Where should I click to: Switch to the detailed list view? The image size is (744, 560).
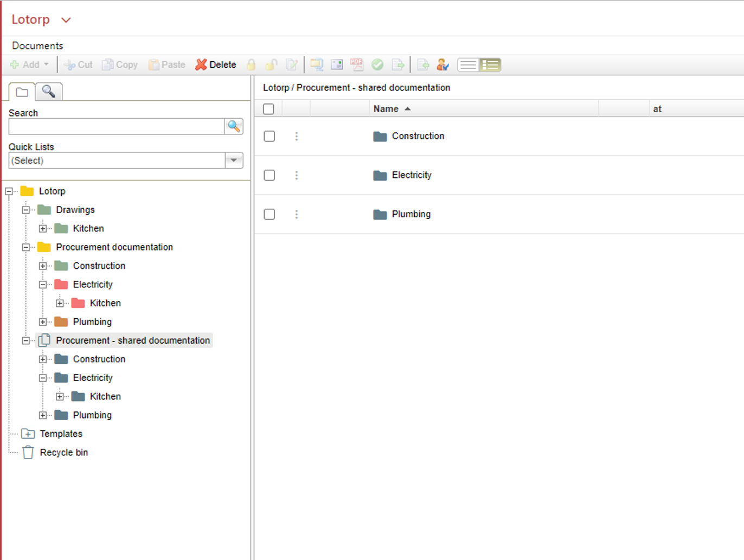490,65
